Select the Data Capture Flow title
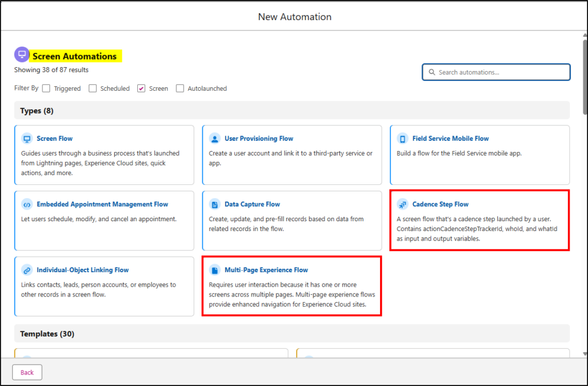 [252, 204]
